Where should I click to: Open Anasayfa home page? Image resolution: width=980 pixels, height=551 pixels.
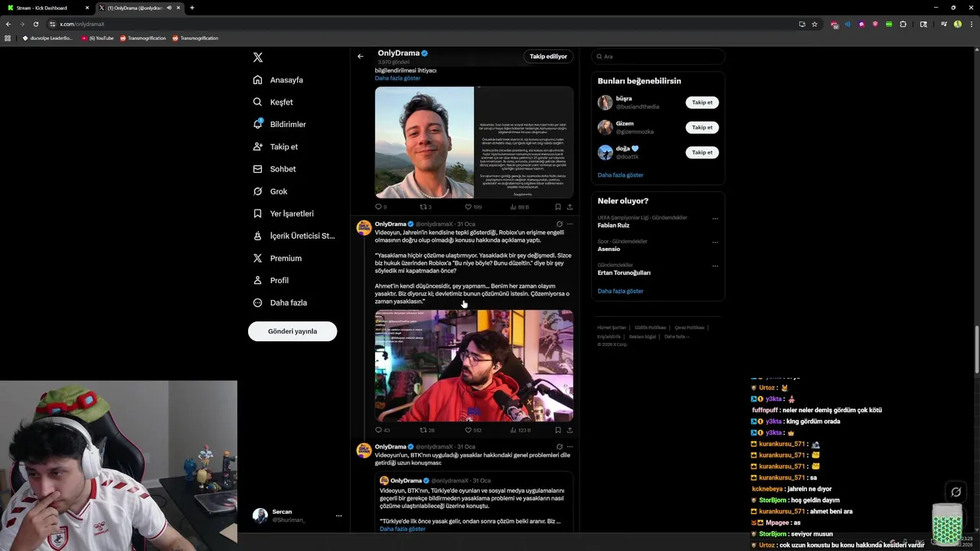coord(278,80)
